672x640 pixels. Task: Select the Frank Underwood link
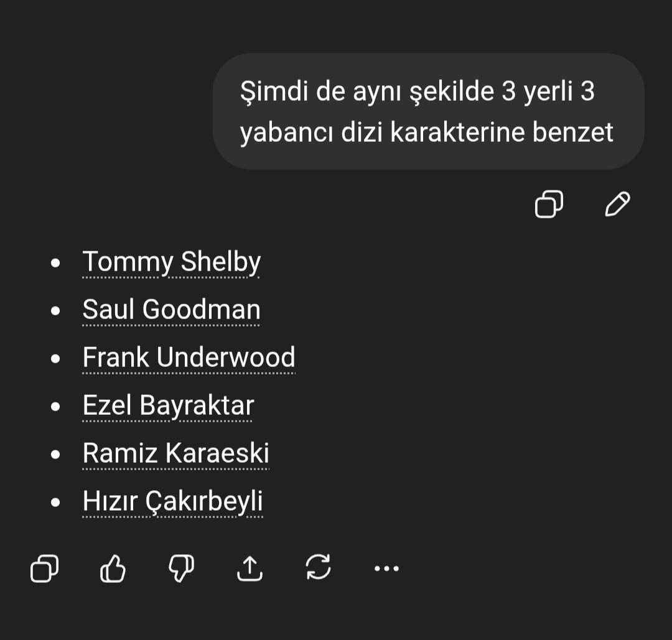pos(189,358)
